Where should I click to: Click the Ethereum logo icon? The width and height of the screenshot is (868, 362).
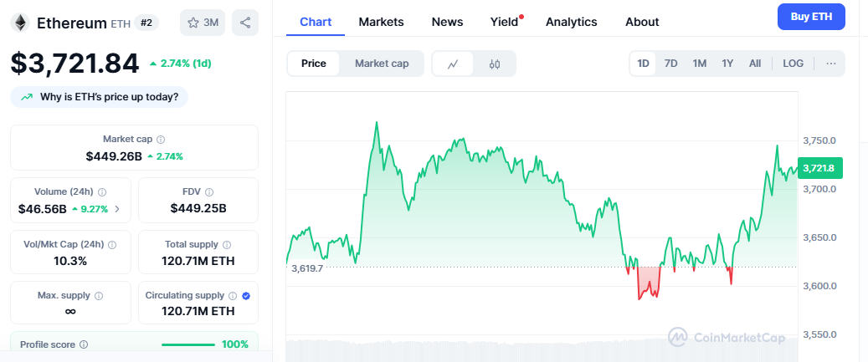(x=20, y=23)
